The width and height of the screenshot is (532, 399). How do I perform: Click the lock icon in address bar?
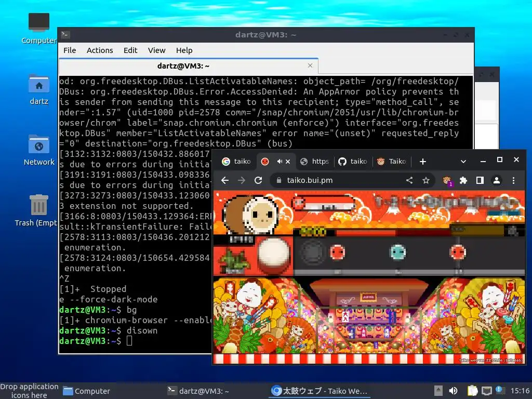point(279,180)
